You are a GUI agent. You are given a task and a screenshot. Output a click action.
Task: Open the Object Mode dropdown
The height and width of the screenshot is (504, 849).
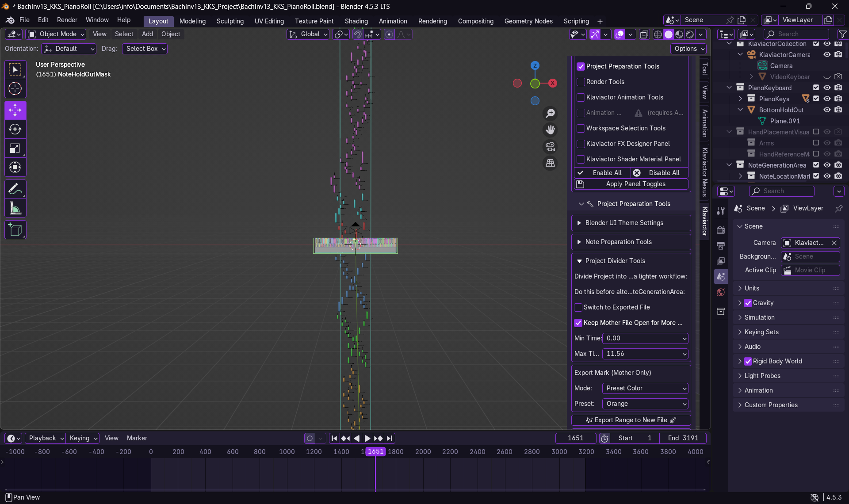tap(56, 34)
